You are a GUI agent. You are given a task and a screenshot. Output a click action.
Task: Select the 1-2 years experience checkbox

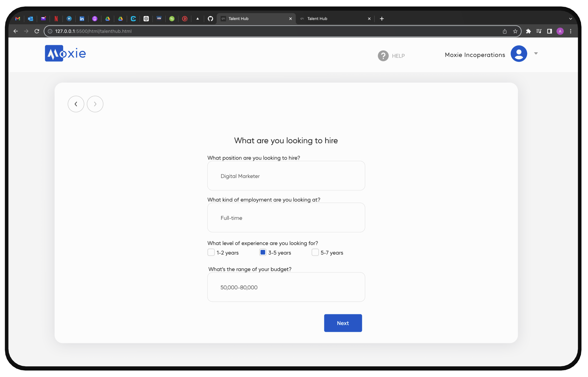click(x=211, y=252)
